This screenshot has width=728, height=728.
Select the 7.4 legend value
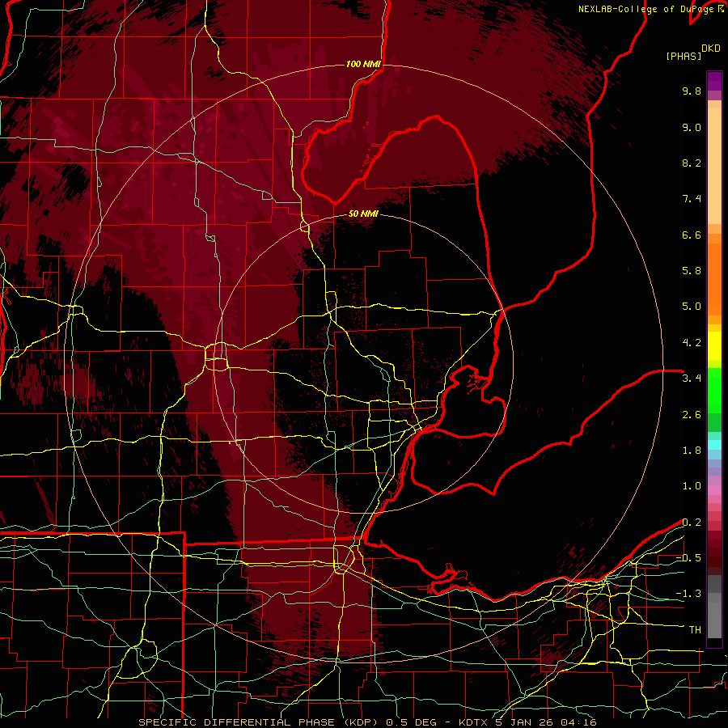click(x=692, y=199)
